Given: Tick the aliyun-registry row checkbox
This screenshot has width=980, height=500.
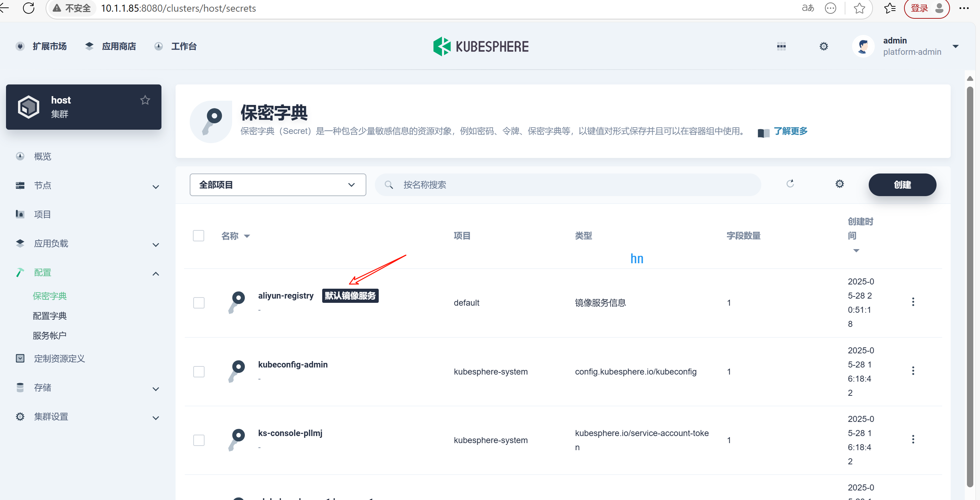Looking at the screenshot, I should 199,303.
